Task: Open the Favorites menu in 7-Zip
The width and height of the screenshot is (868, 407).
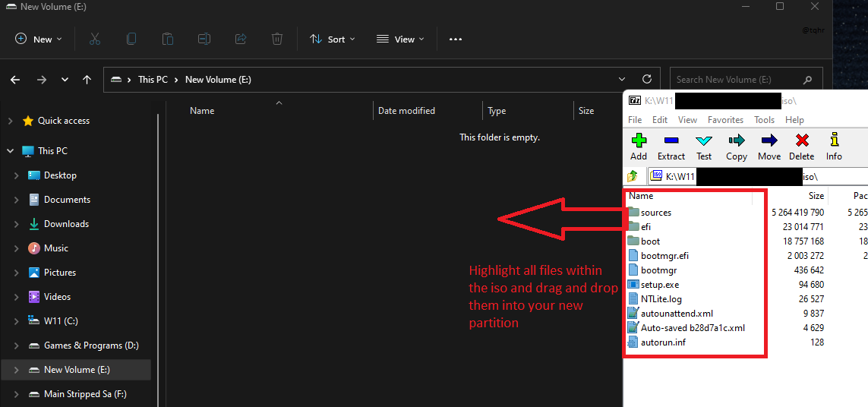Action: point(725,120)
